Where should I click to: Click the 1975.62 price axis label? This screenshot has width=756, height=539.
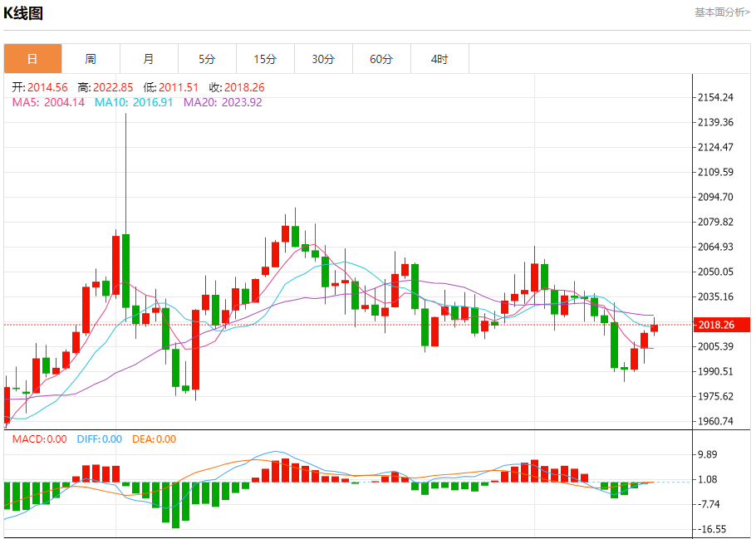tap(715, 397)
